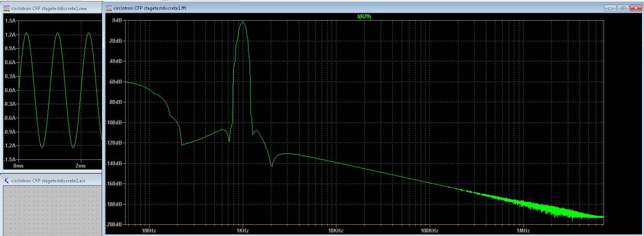
Task: Click the -180dB axis label
Action: (x=114, y=204)
